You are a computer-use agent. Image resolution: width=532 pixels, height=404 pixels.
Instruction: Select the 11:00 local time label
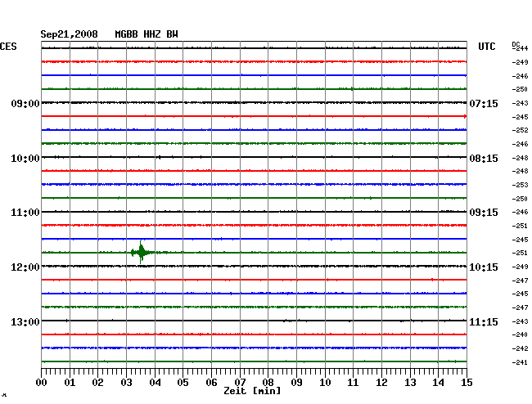pyautogui.click(x=25, y=213)
